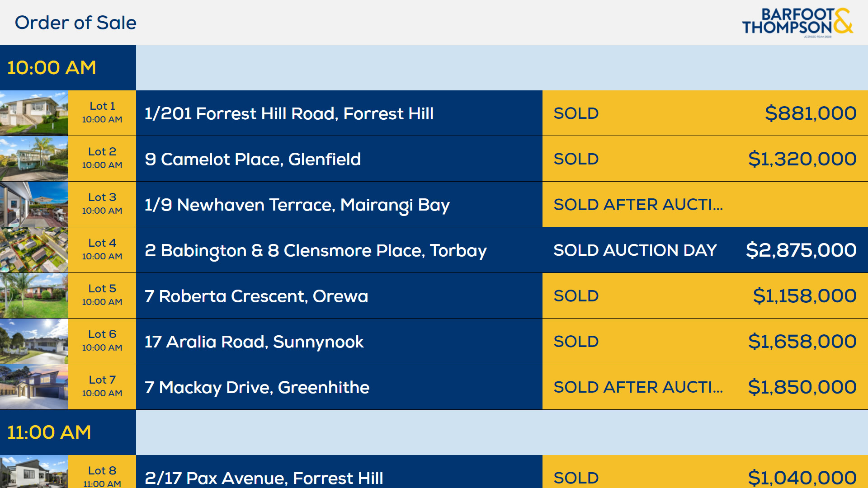Click the Barfoot & Thompson logo
868x488 pixels.
[x=797, y=22]
